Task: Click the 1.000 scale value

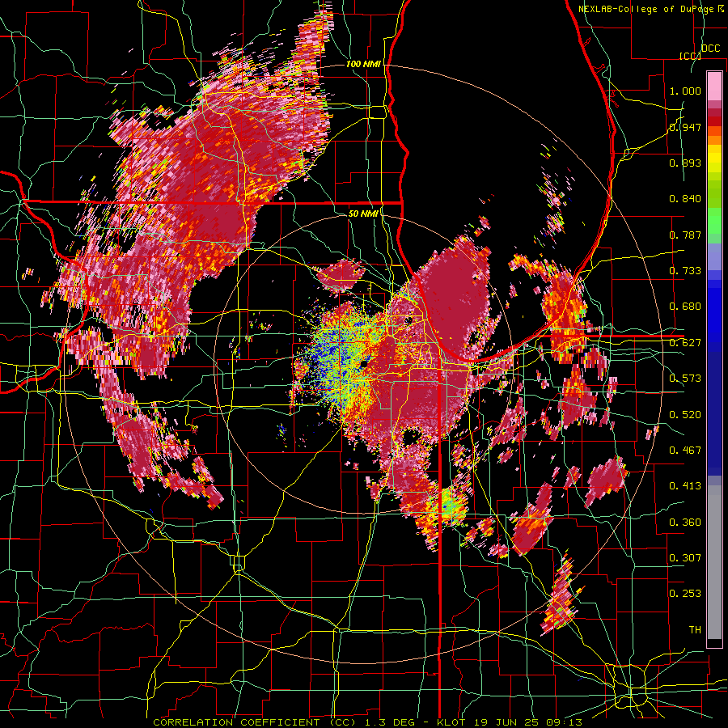Action: coord(685,91)
